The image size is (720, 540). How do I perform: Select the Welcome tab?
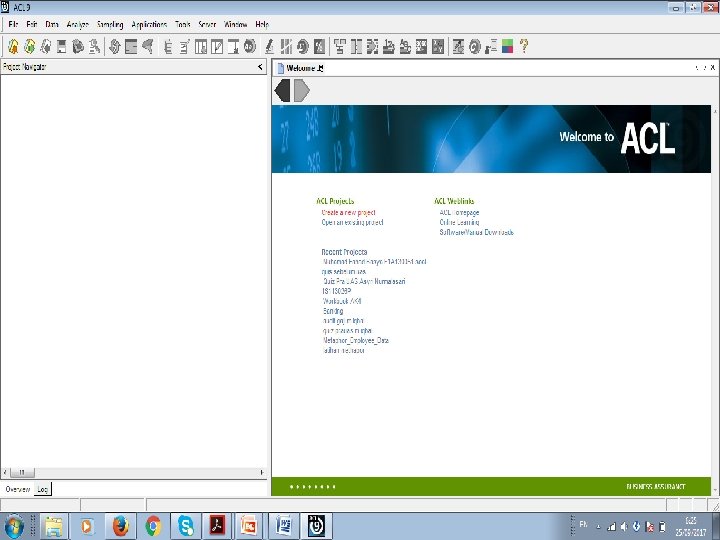click(300, 68)
